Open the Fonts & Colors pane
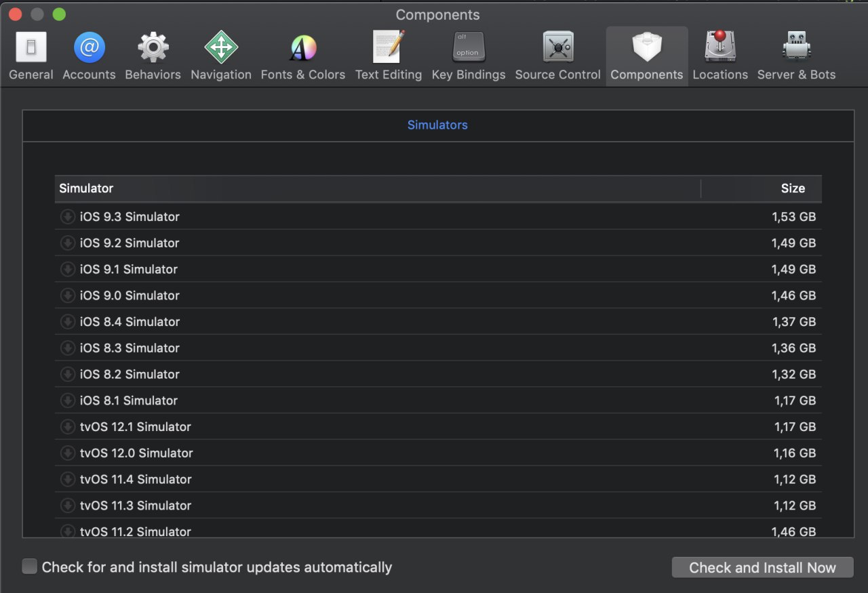The height and width of the screenshot is (593, 868). pyautogui.click(x=303, y=56)
